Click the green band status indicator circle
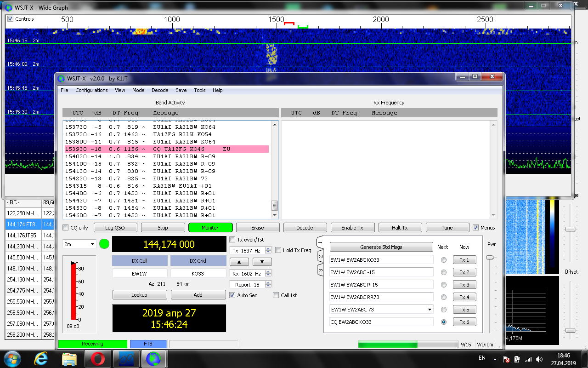The height and width of the screenshot is (368, 588). pyautogui.click(x=104, y=244)
